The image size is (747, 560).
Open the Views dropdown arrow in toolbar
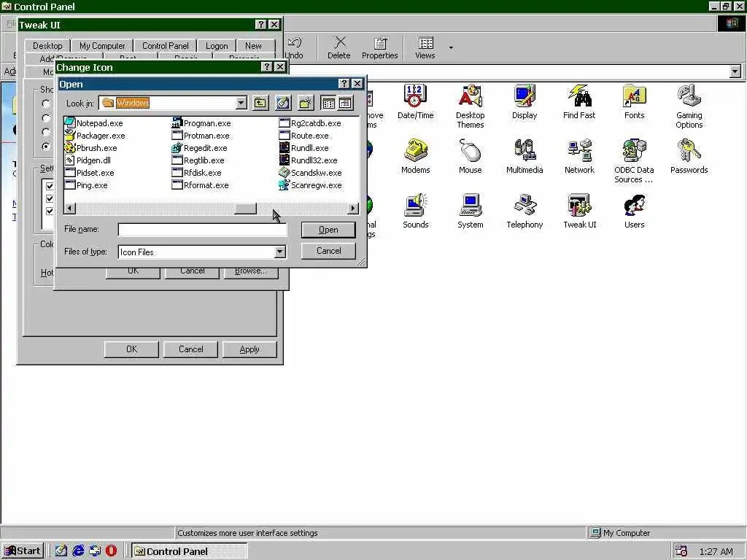coord(451,47)
